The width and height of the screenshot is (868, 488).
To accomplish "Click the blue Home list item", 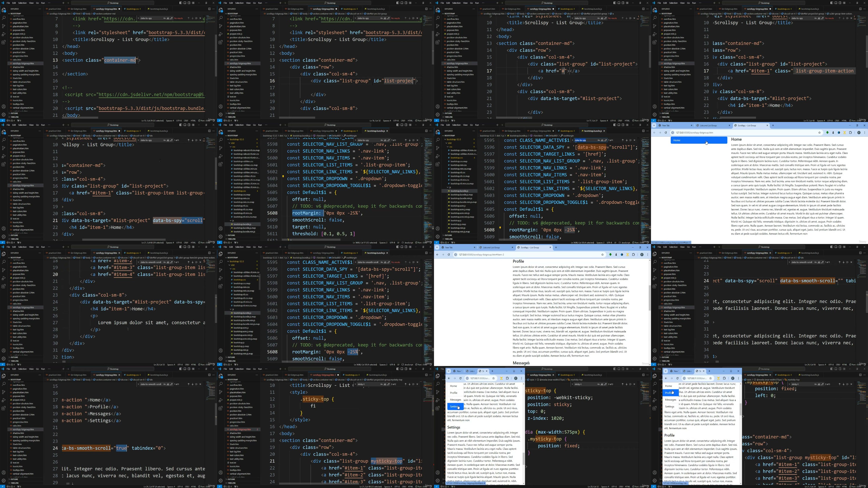I will coord(699,140).
